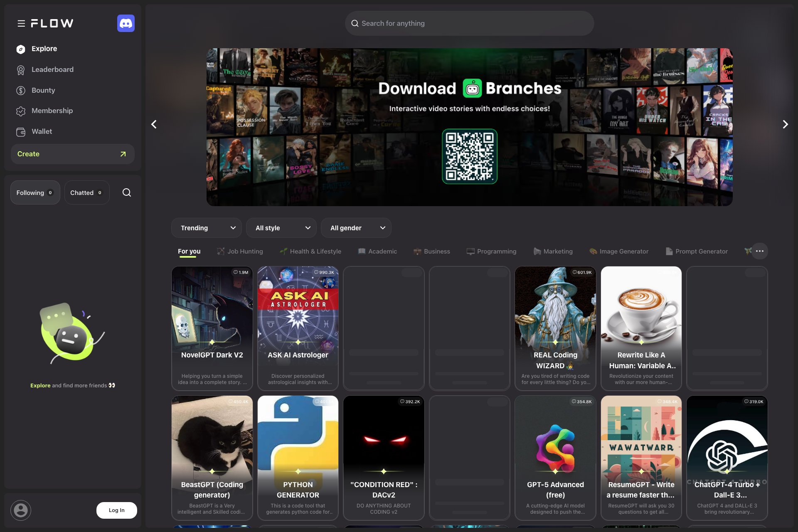Toggle the Chatted filter chip
Screen dimensions: 798x532
click(x=86, y=192)
